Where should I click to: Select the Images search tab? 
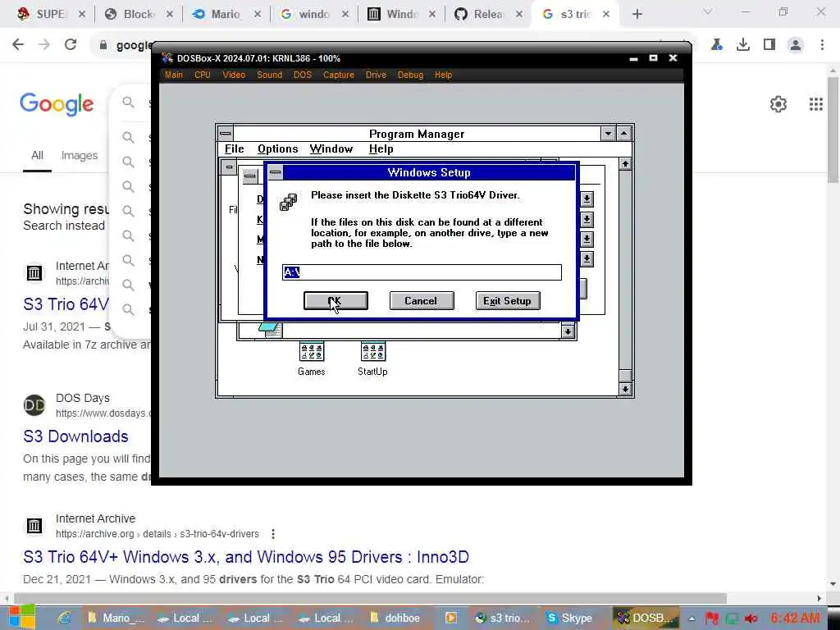pyautogui.click(x=80, y=155)
